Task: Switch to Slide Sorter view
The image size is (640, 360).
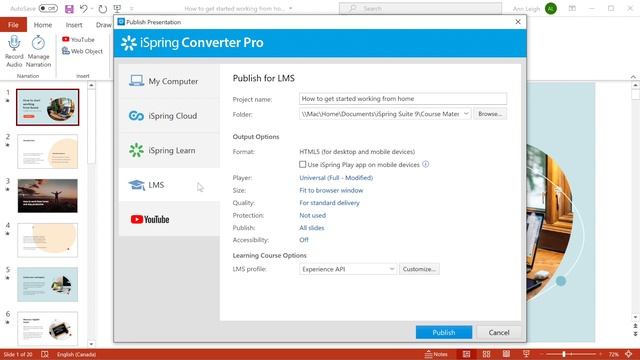Action: (x=486, y=354)
